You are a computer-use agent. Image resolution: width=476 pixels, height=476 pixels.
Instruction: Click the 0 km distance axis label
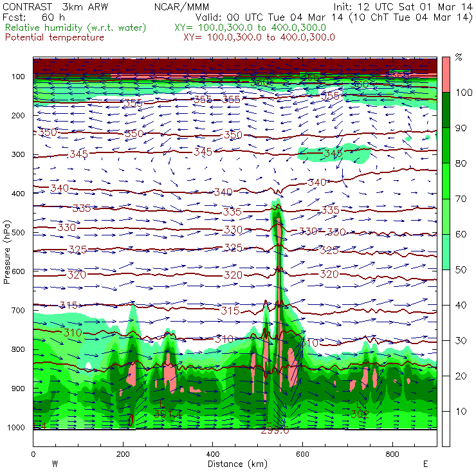[33, 454]
